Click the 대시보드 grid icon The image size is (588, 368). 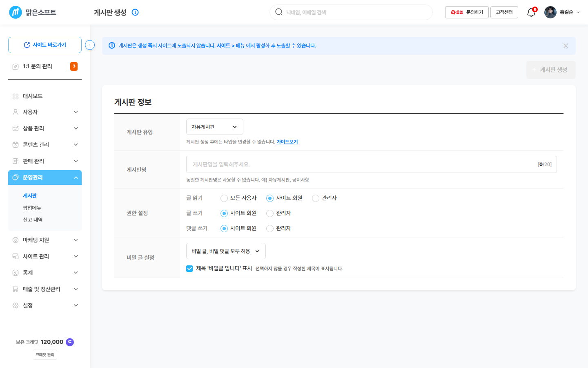point(16,96)
